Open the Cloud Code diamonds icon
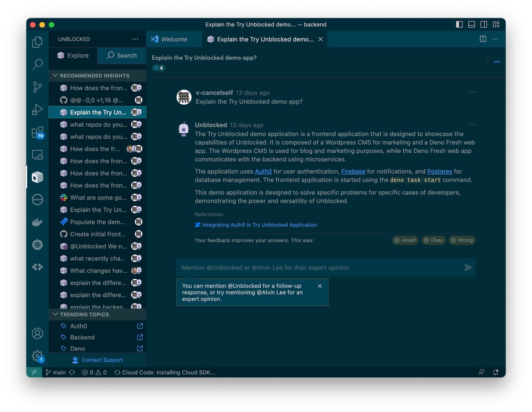This screenshot has height=412, width=532. [37, 267]
